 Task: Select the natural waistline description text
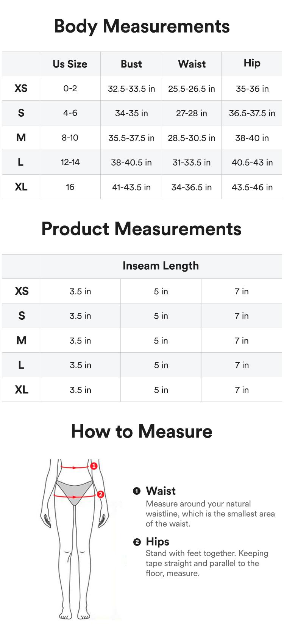(x=210, y=514)
